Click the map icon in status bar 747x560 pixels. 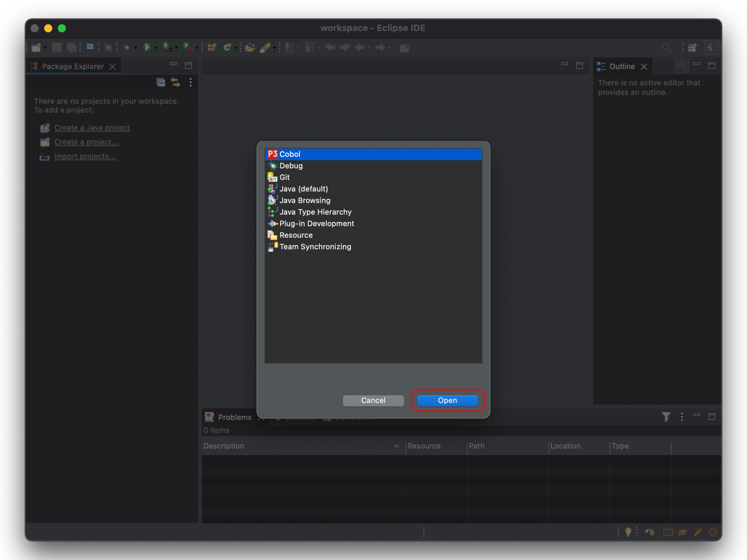coord(668,532)
